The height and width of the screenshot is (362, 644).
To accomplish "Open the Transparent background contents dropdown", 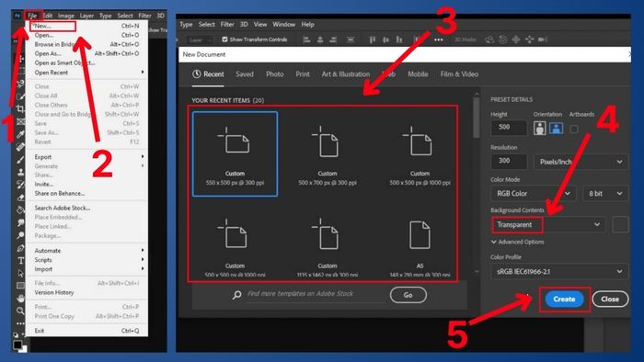I will tap(548, 225).
